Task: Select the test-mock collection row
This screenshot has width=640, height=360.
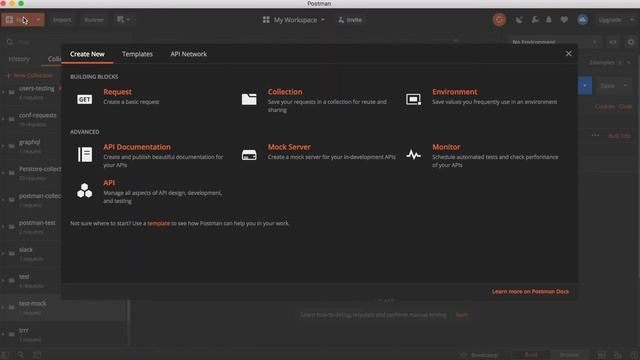Action: coord(63,307)
